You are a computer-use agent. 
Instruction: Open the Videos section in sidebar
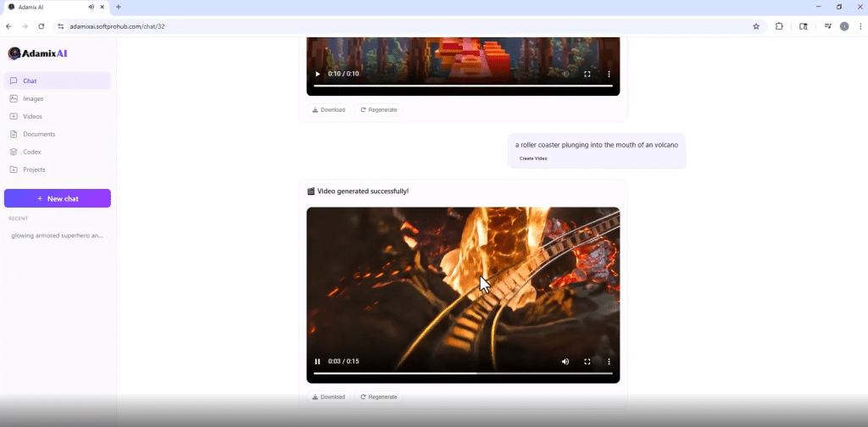pyautogui.click(x=32, y=116)
